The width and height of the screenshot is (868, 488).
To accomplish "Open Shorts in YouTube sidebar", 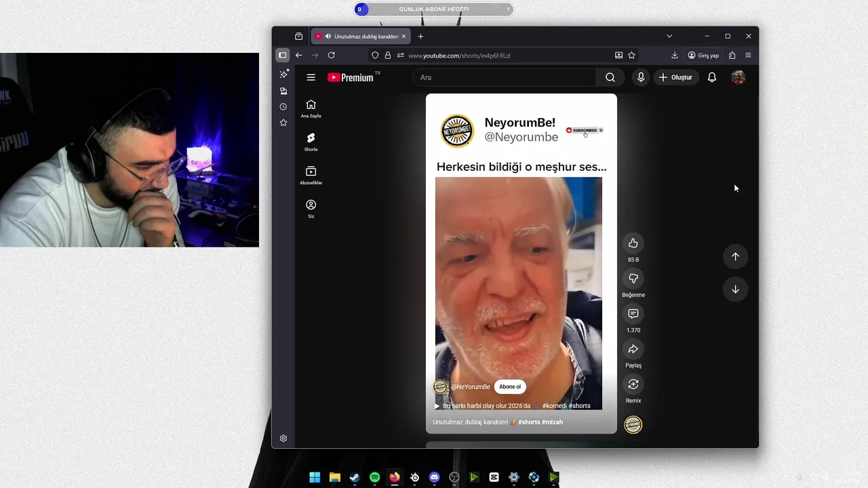I will pyautogui.click(x=311, y=142).
